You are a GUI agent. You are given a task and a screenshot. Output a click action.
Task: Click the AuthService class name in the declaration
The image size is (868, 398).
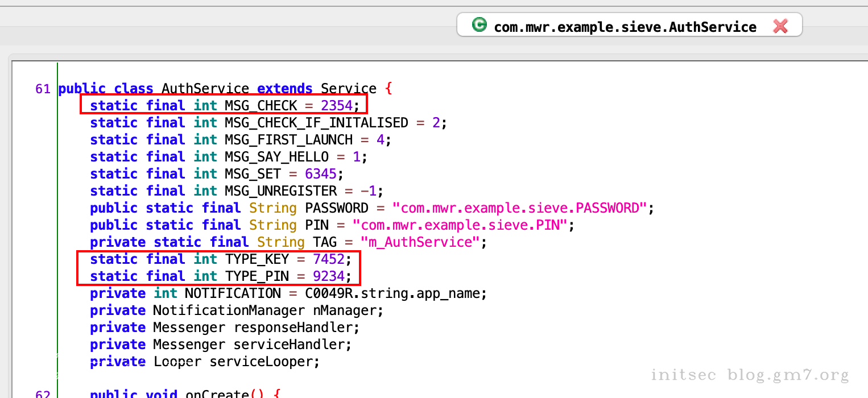pyautogui.click(x=205, y=89)
